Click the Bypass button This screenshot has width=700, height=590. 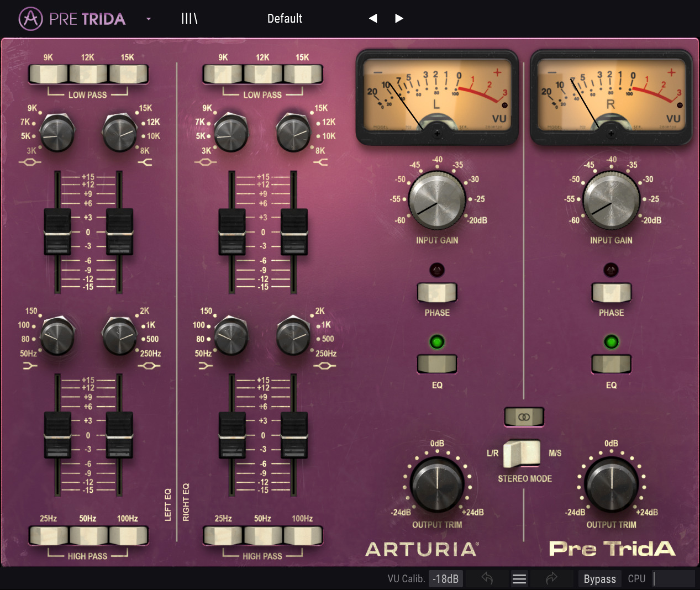click(x=599, y=578)
